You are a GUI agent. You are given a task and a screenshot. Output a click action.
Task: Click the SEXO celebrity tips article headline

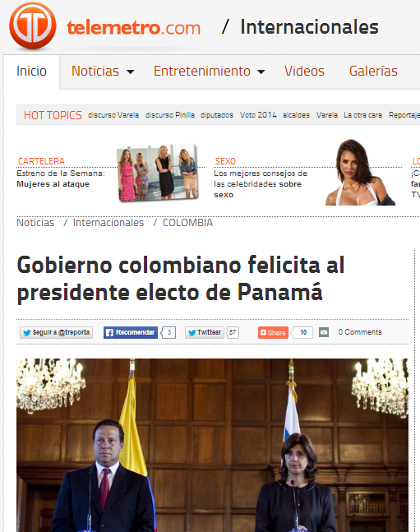[x=261, y=184]
